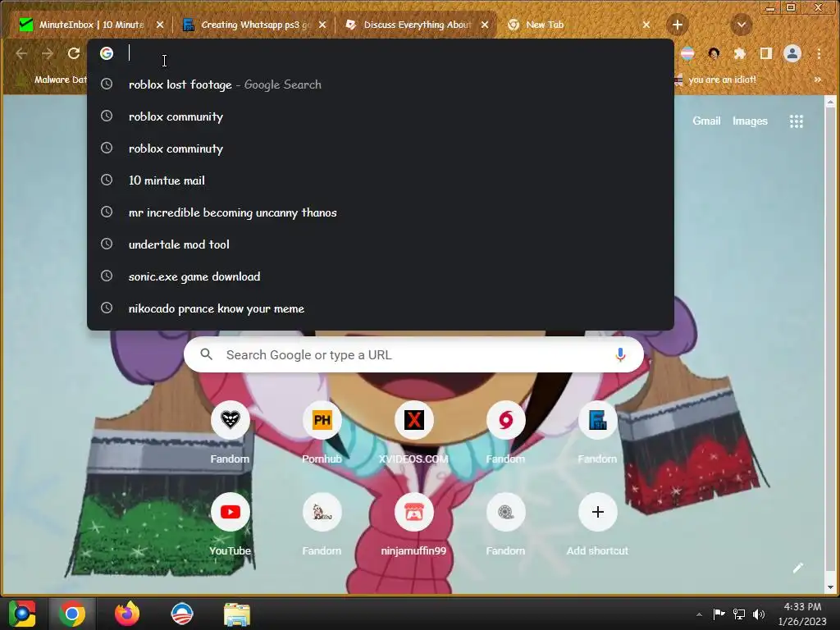Click the Search Google or type a URL box

click(413, 354)
